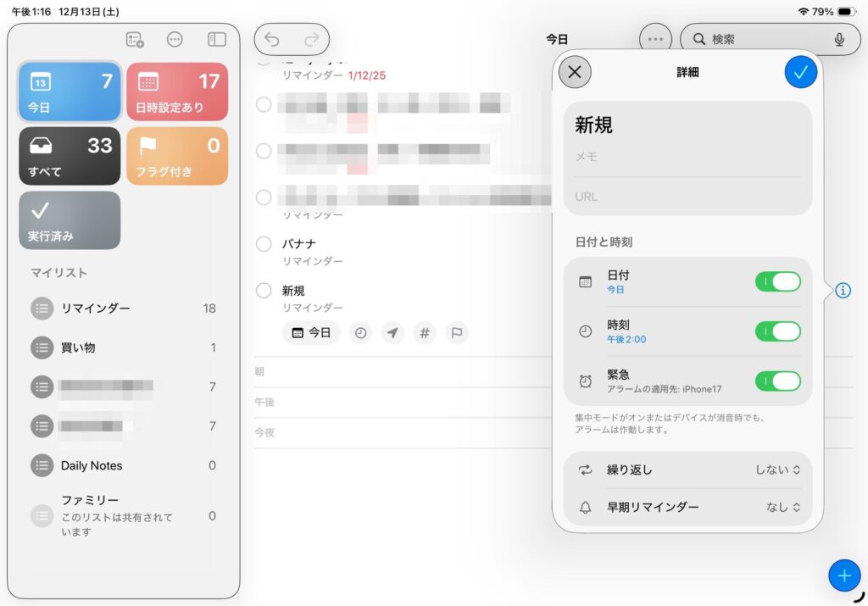Click the メモ notes field in details
The height and width of the screenshot is (606, 868).
687,157
